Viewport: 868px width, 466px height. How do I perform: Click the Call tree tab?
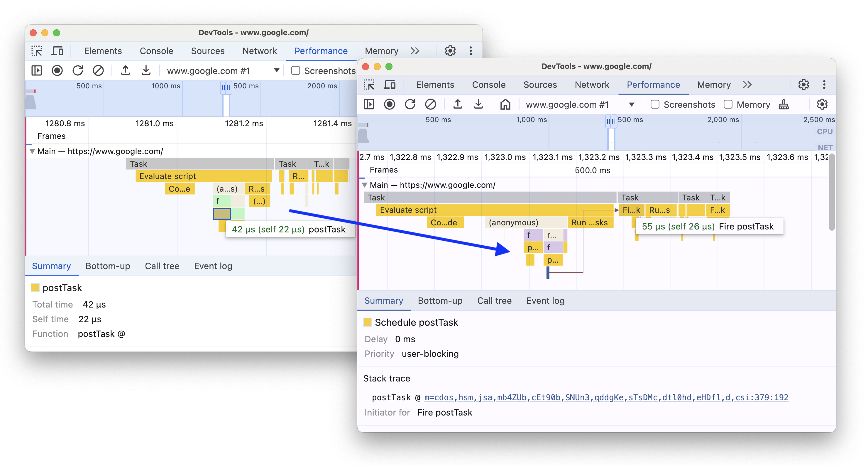495,300
